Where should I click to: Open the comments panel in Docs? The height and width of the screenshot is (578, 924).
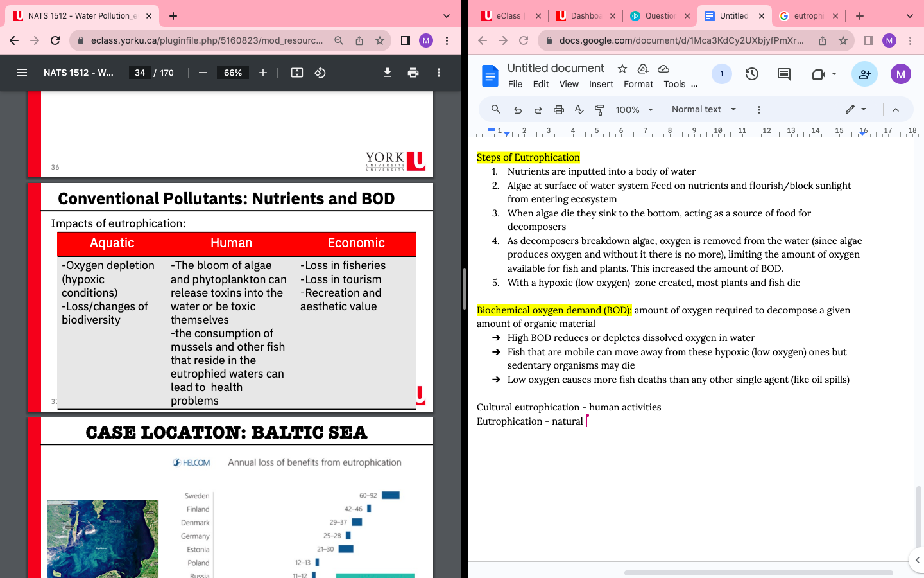point(783,74)
